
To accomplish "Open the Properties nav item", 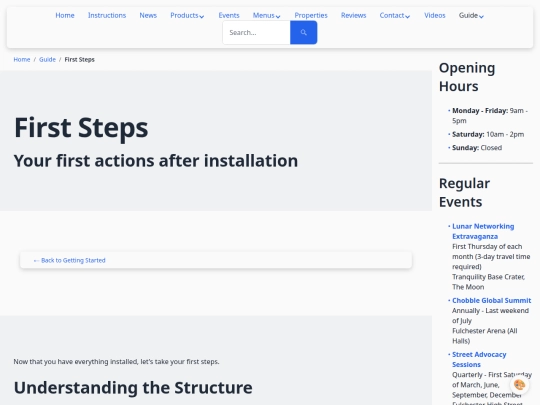I will click(x=311, y=15).
